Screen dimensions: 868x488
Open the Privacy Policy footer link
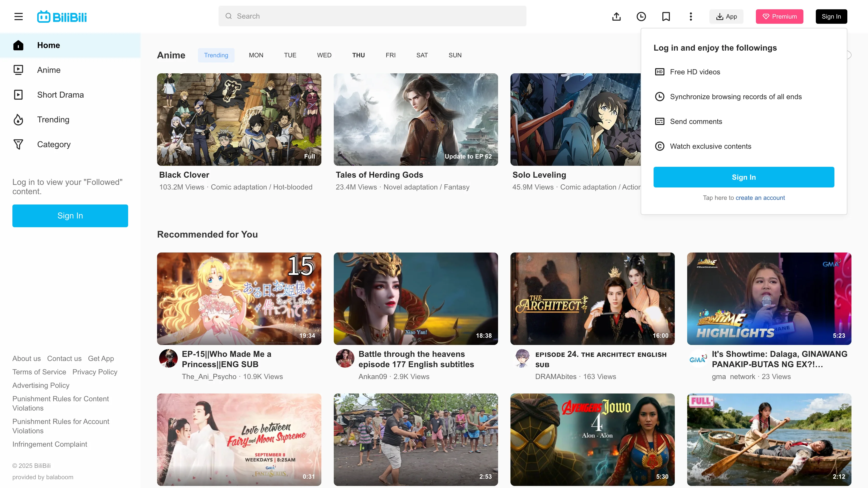(95, 372)
